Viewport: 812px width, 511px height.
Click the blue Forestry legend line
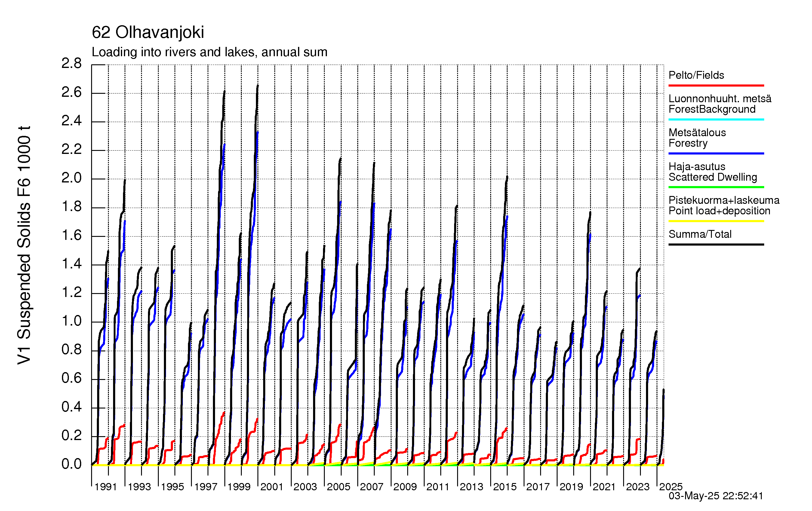tap(716, 153)
